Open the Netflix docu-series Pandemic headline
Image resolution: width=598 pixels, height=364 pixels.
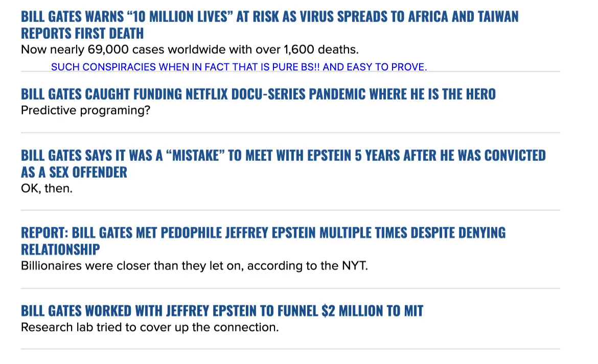click(258, 94)
